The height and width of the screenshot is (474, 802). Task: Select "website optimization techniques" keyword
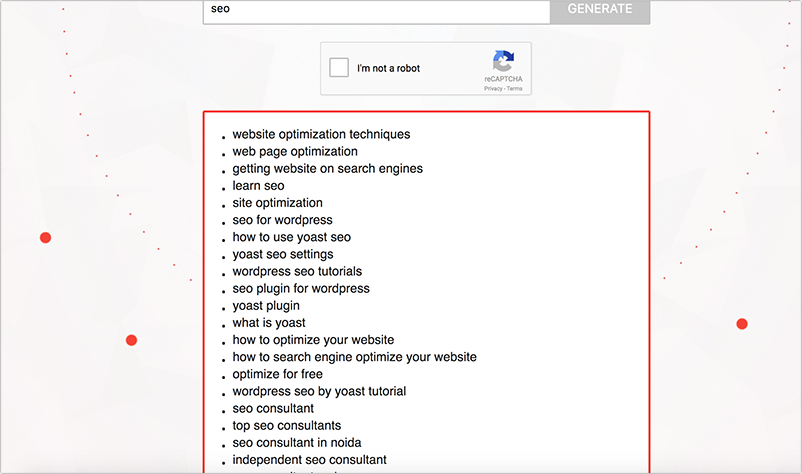pos(321,134)
